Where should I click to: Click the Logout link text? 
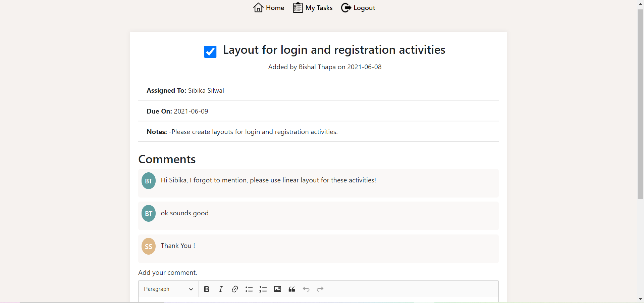tap(364, 8)
